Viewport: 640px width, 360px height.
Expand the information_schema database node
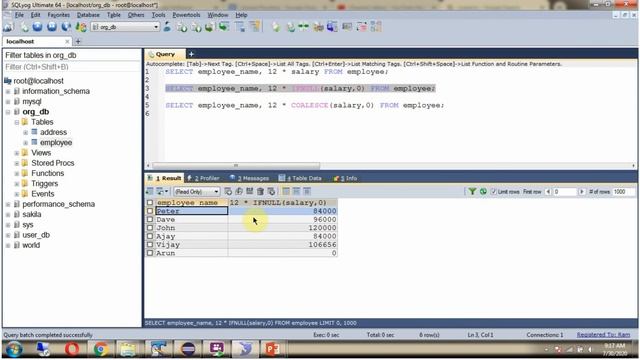tap(8, 91)
